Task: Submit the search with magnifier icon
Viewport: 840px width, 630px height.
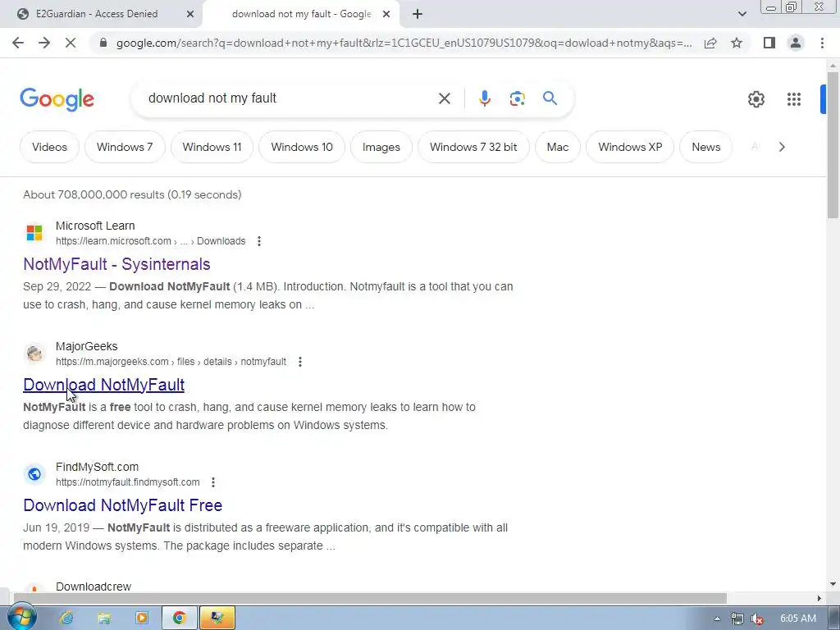Action: tap(550, 98)
